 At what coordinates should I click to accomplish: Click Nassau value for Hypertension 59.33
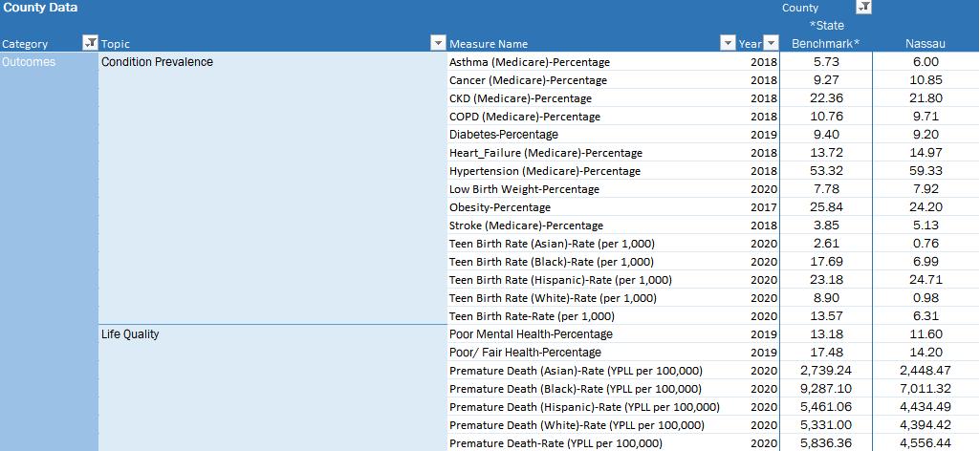pos(926,170)
